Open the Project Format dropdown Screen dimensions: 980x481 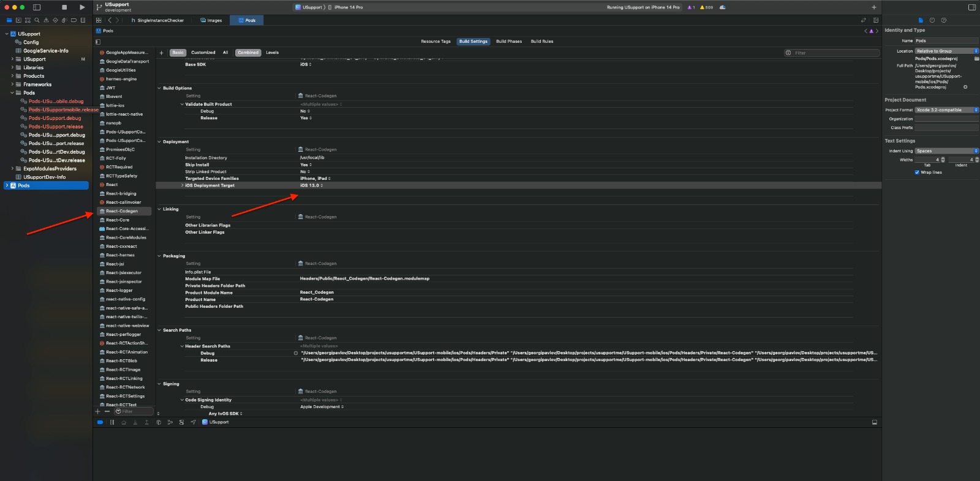click(946, 110)
